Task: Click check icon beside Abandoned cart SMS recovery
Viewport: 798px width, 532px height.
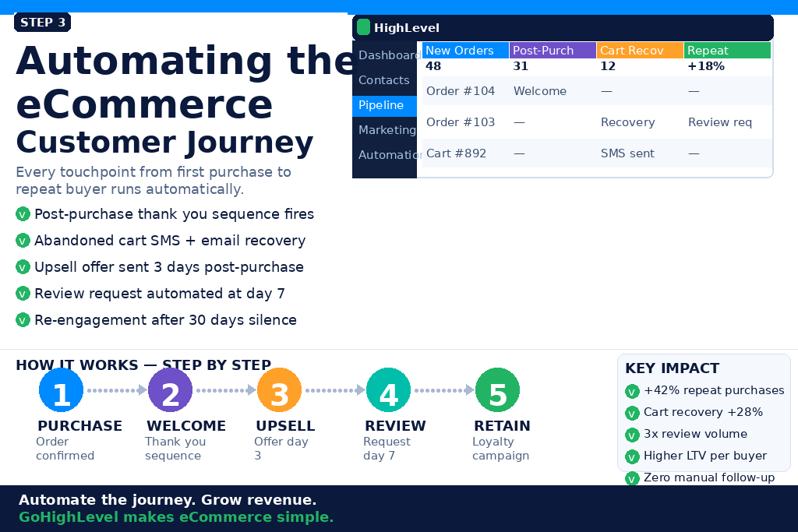Action: 23,241
